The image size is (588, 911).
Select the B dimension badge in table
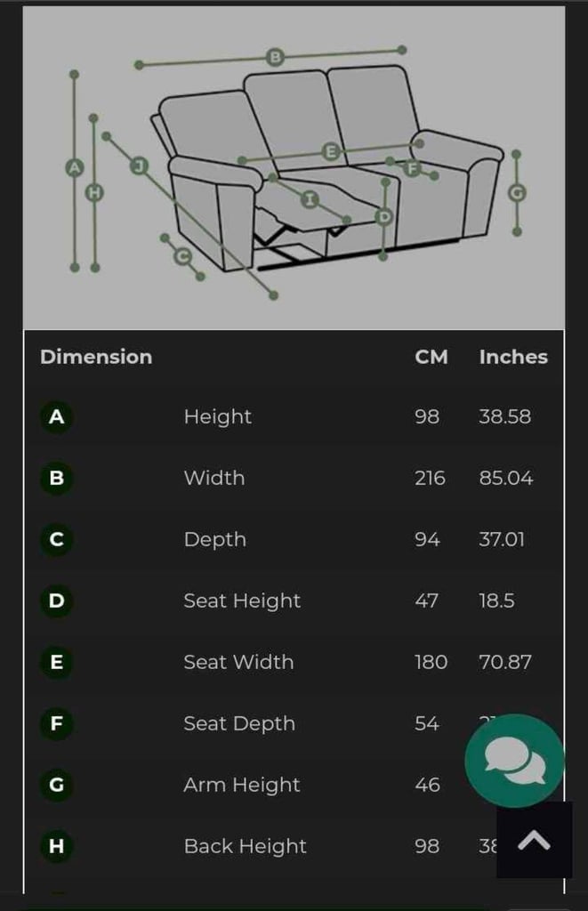[56, 478]
